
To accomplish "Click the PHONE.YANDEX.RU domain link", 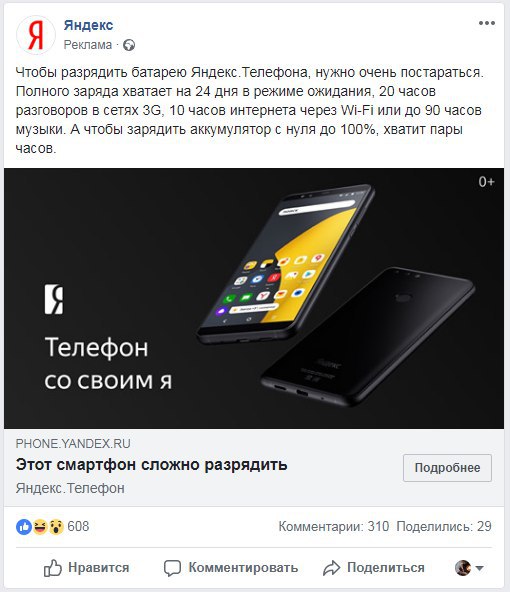I will click(73, 444).
